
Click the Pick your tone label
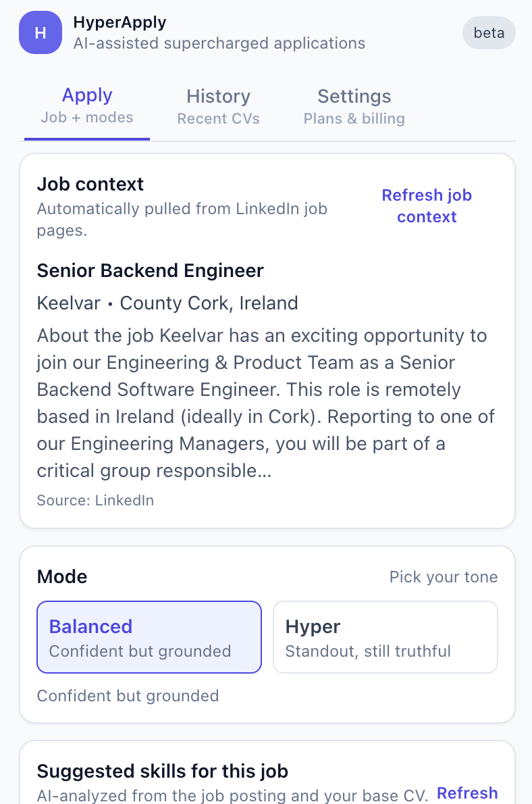click(x=444, y=576)
